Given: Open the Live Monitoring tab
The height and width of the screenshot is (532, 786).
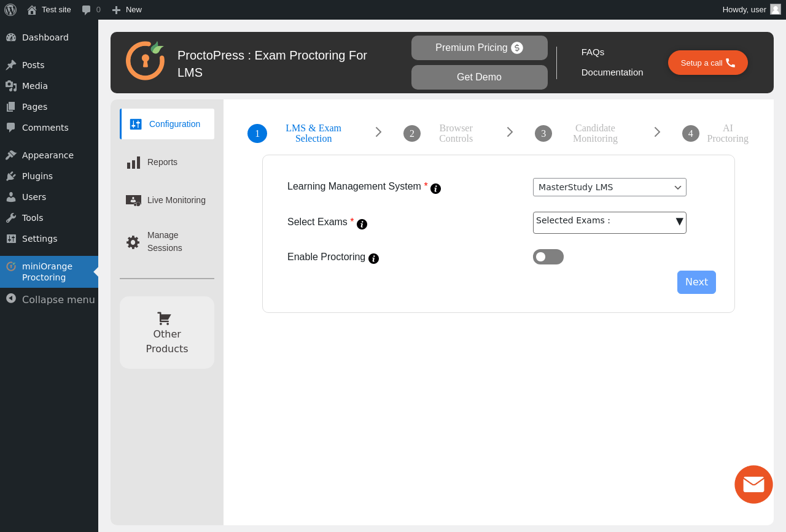Looking at the screenshot, I should [x=167, y=200].
